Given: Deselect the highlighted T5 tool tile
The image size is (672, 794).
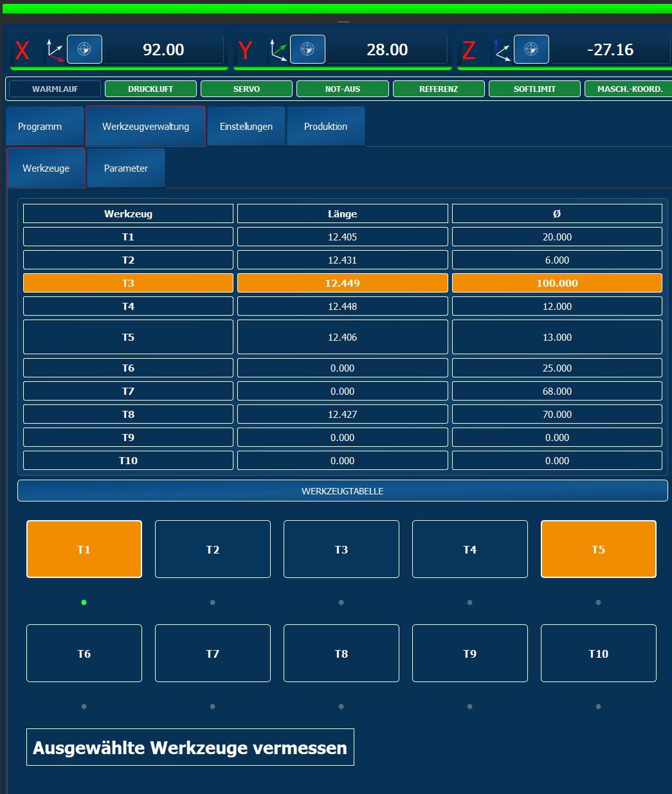Looking at the screenshot, I should pyautogui.click(x=599, y=549).
